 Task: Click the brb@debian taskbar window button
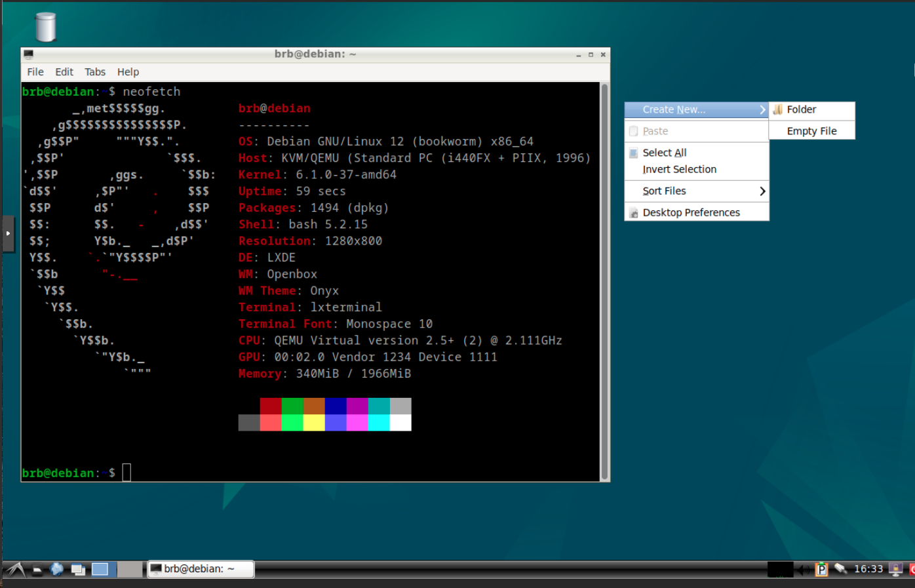pos(201,569)
